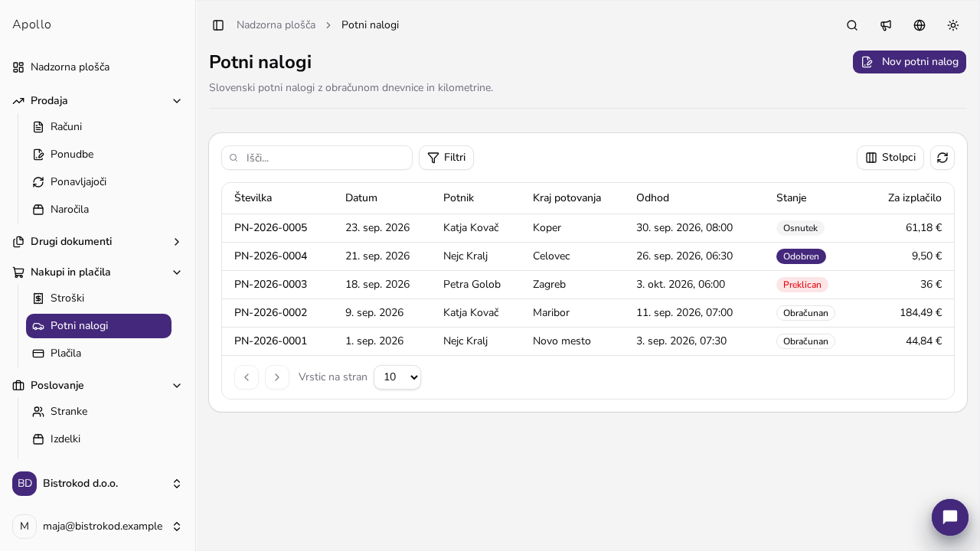Screen dimensions: 980x551
Task: Focus the Išči search field
Action: (x=317, y=158)
